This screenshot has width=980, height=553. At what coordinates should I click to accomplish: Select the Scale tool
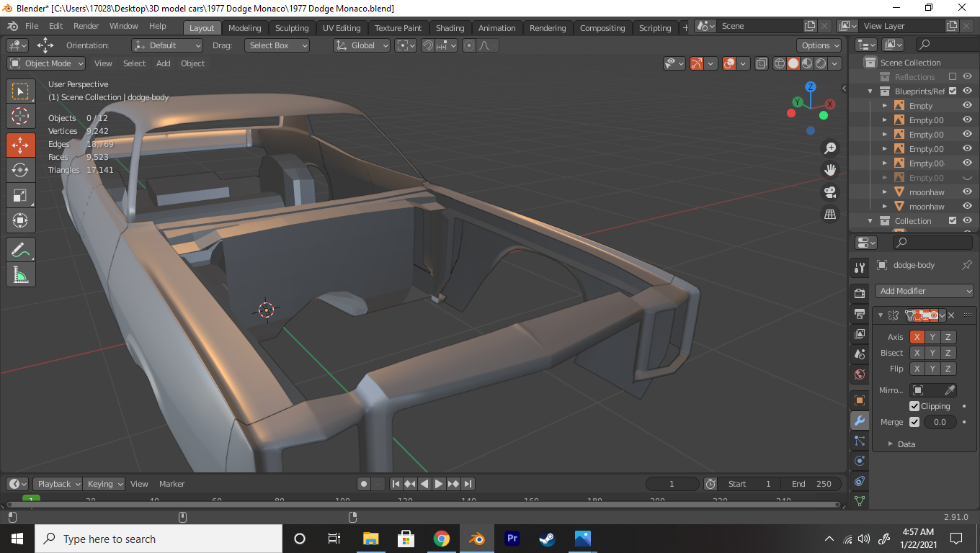pyautogui.click(x=20, y=195)
